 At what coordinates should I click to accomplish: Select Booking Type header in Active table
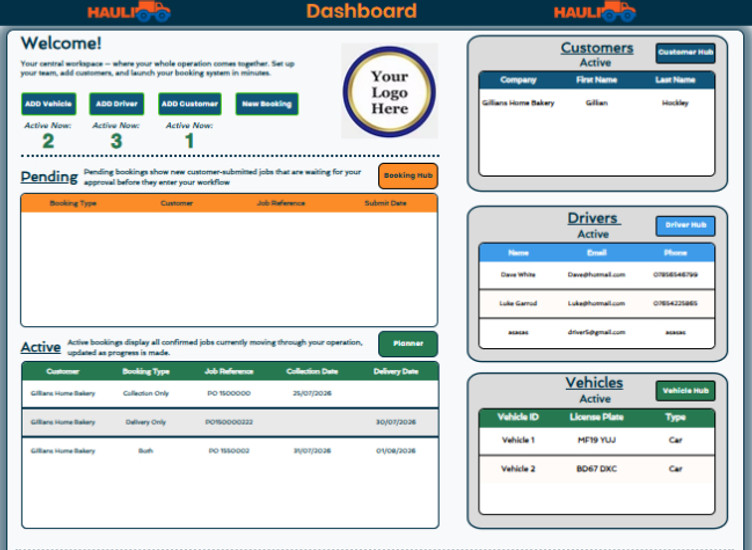(x=146, y=372)
